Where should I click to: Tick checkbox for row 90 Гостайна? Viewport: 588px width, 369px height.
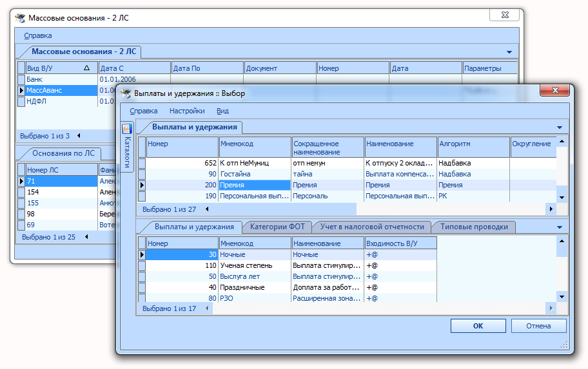point(142,174)
